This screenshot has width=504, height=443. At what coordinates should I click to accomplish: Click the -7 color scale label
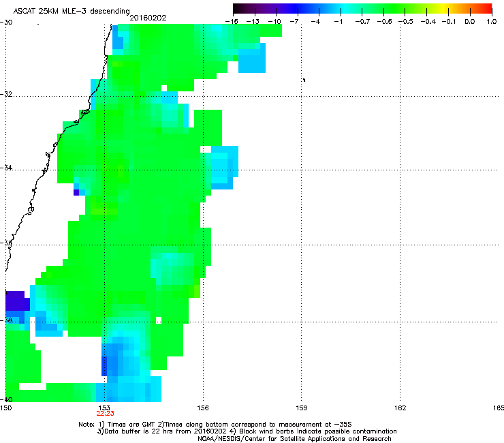(x=294, y=22)
